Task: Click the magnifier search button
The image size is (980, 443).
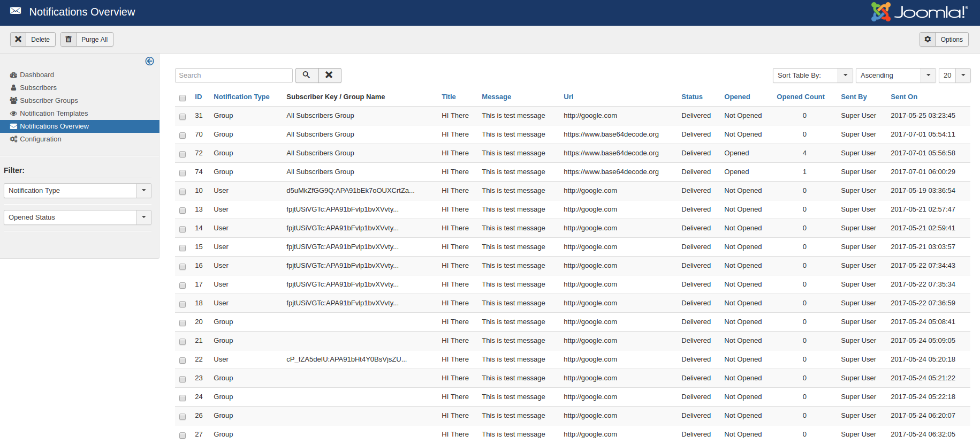Action: 307,76
